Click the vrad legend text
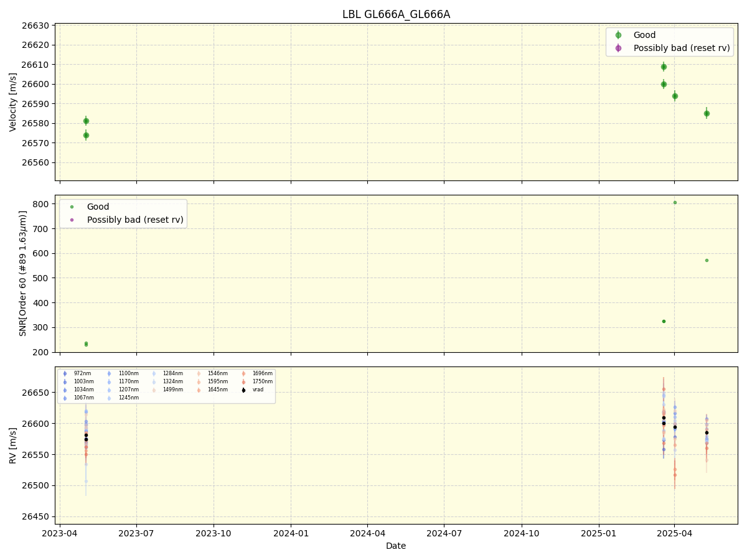Screen dimensions: 747x560 click(258, 390)
